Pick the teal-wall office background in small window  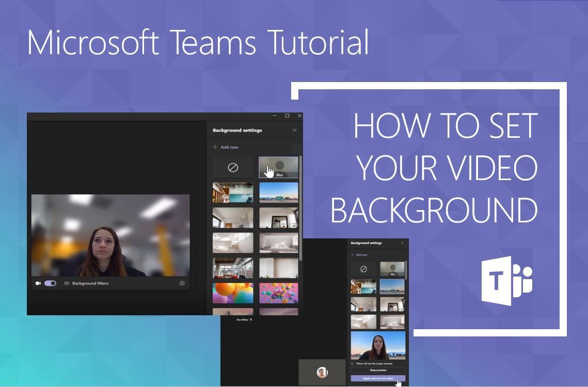pos(363,286)
